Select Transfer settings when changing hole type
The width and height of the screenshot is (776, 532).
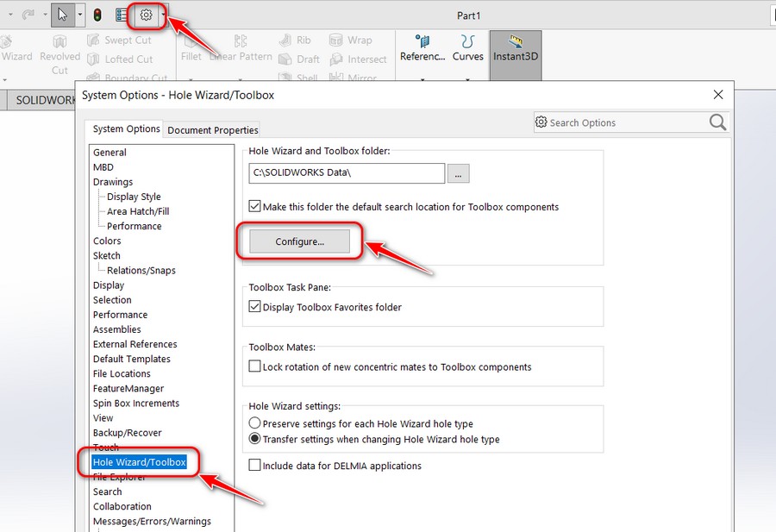(254, 439)
